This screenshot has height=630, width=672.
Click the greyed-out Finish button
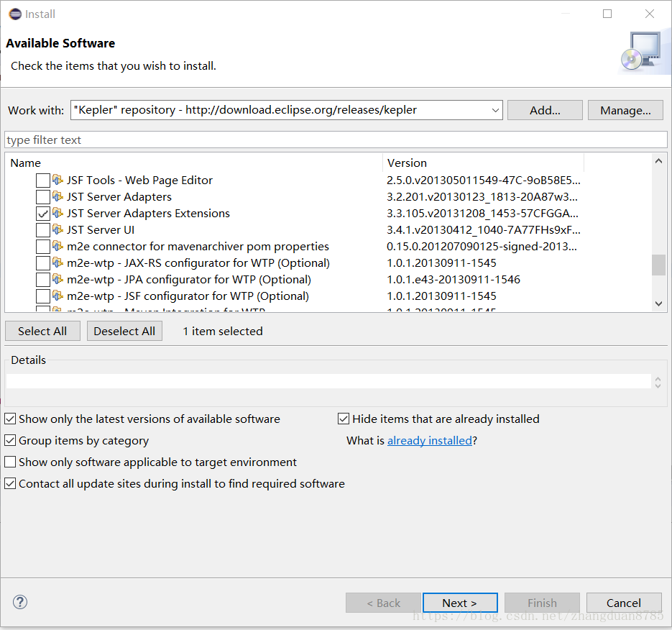pyautogui.click(x=542, y=603)
